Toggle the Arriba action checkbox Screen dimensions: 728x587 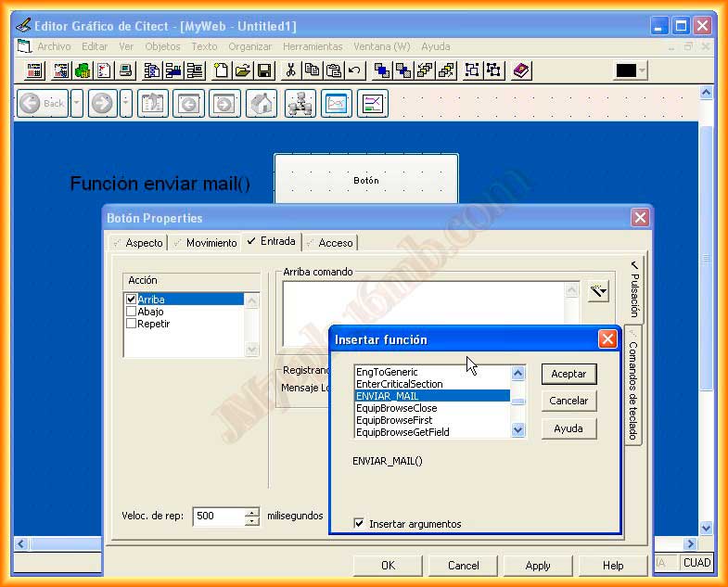(131, 300)
